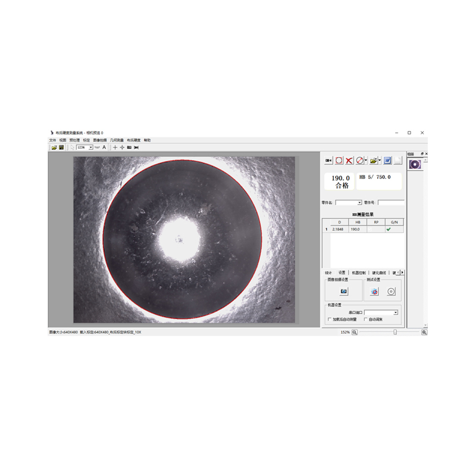Click the G/N column header
The image size is (476, 476).
394,223
